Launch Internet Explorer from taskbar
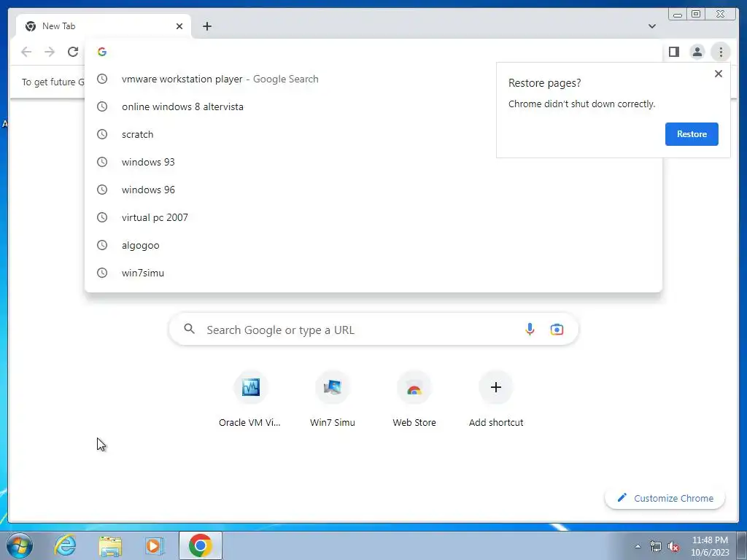This screenshot has width=747, height=560. [x=65, y=545]
